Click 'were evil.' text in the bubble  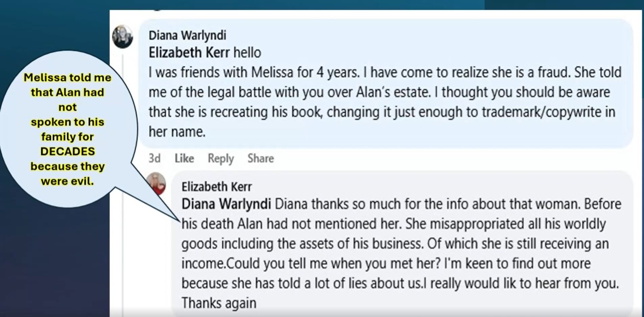click(x=67, y=181)
